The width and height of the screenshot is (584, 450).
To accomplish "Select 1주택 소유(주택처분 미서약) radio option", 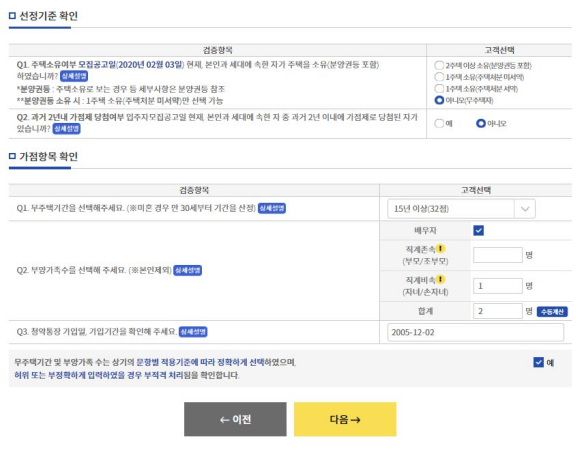I will 439,77.
